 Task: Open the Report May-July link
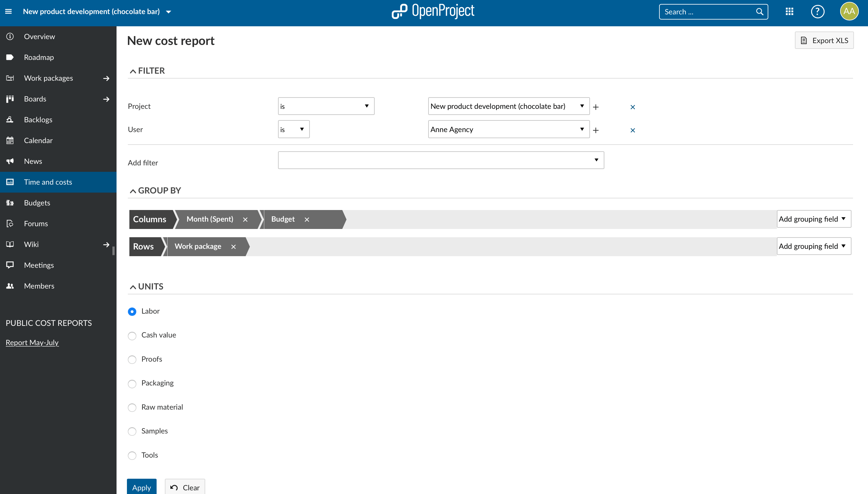click(32, 342)
